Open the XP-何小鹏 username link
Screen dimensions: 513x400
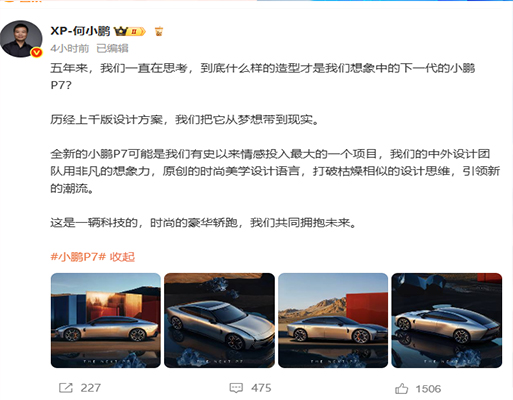click(80, 31)
